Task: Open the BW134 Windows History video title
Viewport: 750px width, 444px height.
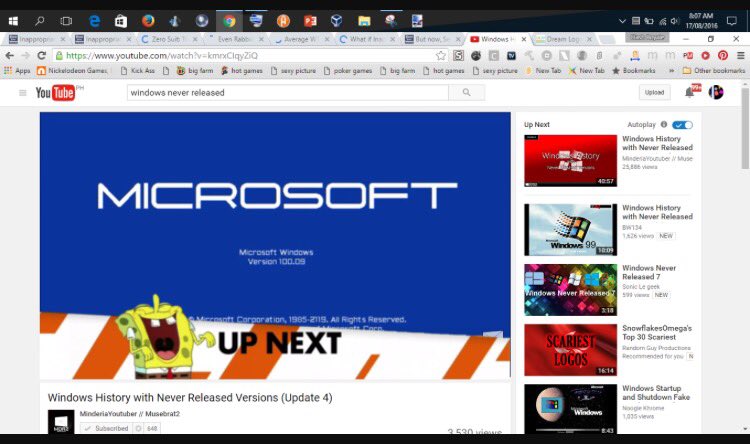Action: [657, 212]
